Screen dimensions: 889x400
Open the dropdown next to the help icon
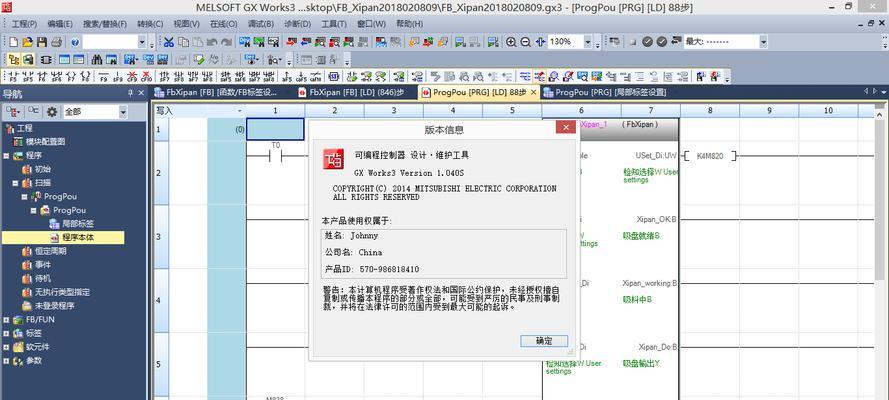click(x=142, y=42)
